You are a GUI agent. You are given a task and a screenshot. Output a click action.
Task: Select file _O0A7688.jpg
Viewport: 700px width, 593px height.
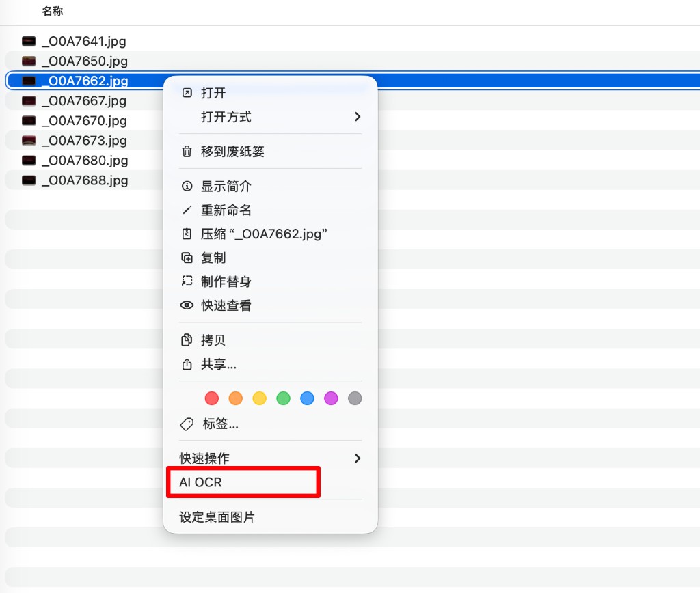[85, 180]
